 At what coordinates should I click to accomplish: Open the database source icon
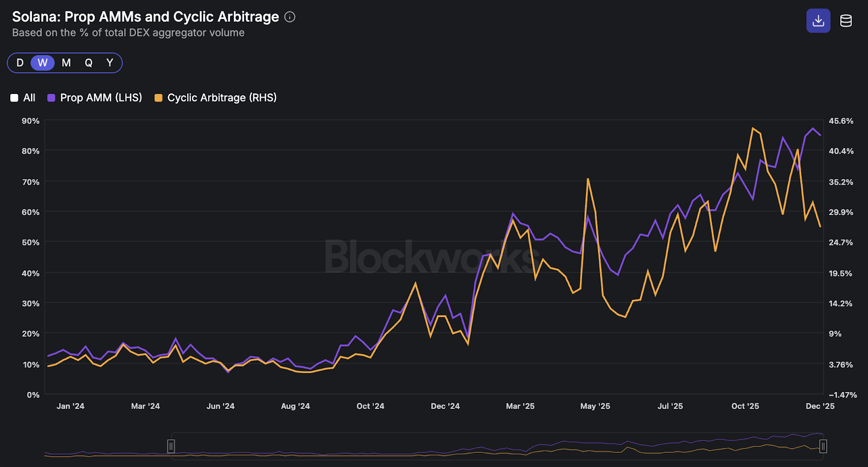coord(846,21)
